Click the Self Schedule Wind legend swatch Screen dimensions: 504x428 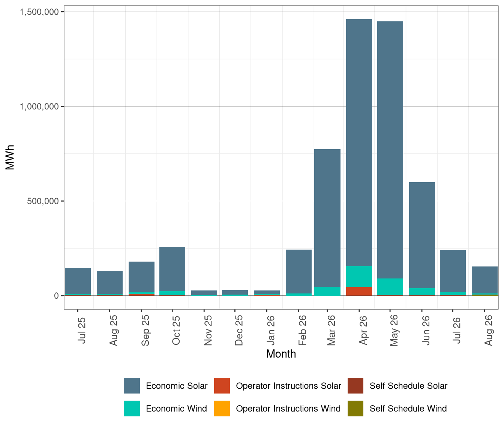pyautogui.click(x=355, y=409)
